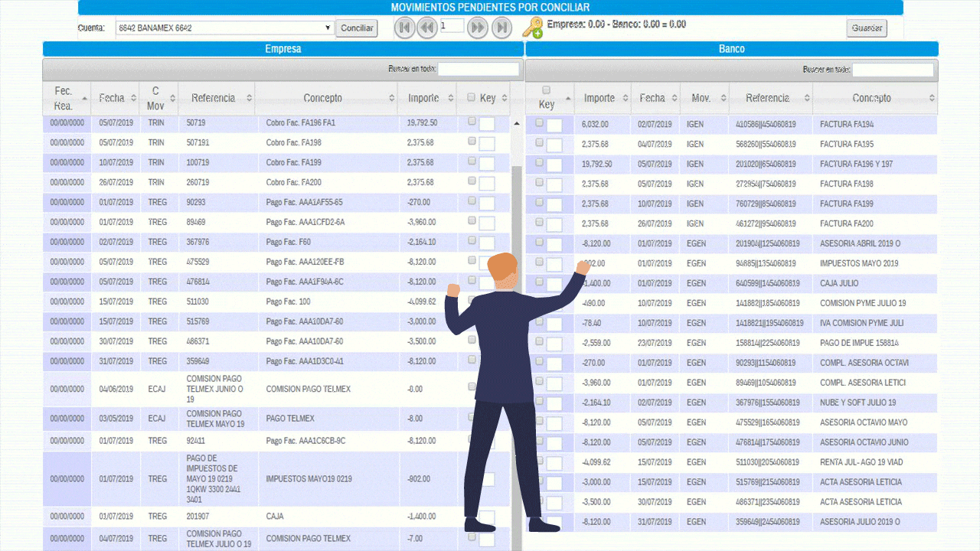Click the next page fast-forward button

477,28
